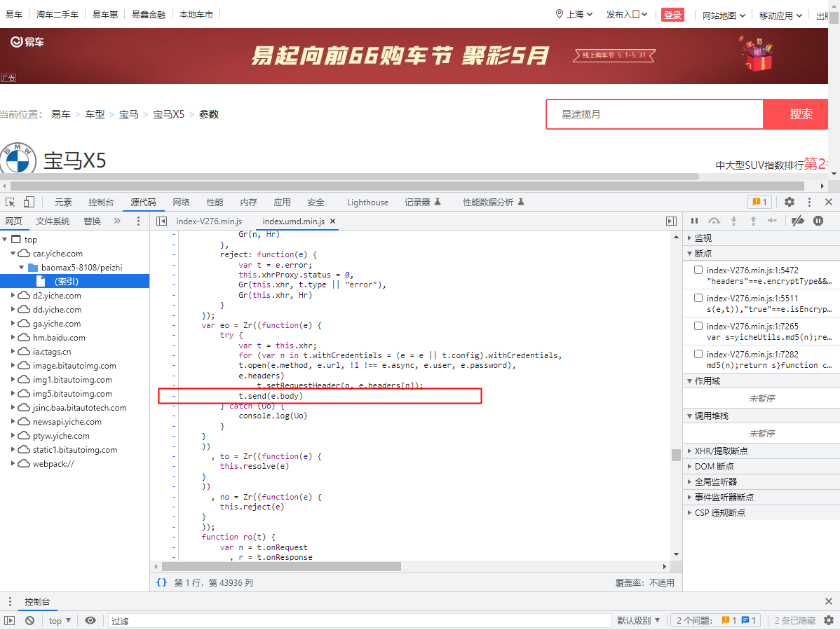Open DevTools more options menu
The width and height of the screenshot is (840, 630).
coord(809,202)
